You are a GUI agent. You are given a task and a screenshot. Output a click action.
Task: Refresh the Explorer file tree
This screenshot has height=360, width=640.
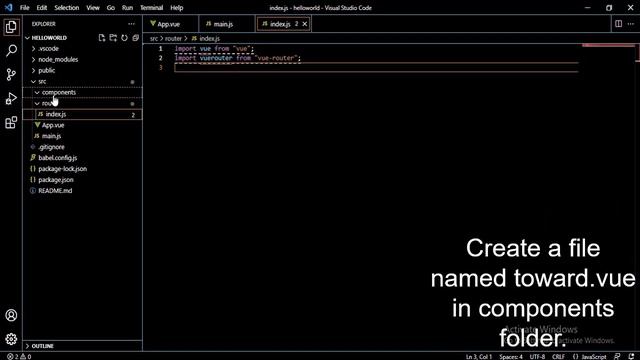point(124,38)
